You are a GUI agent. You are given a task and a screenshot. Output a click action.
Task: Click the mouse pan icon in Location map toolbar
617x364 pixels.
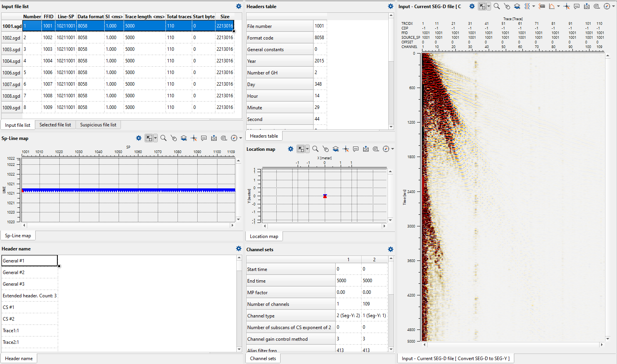point(326,149)
